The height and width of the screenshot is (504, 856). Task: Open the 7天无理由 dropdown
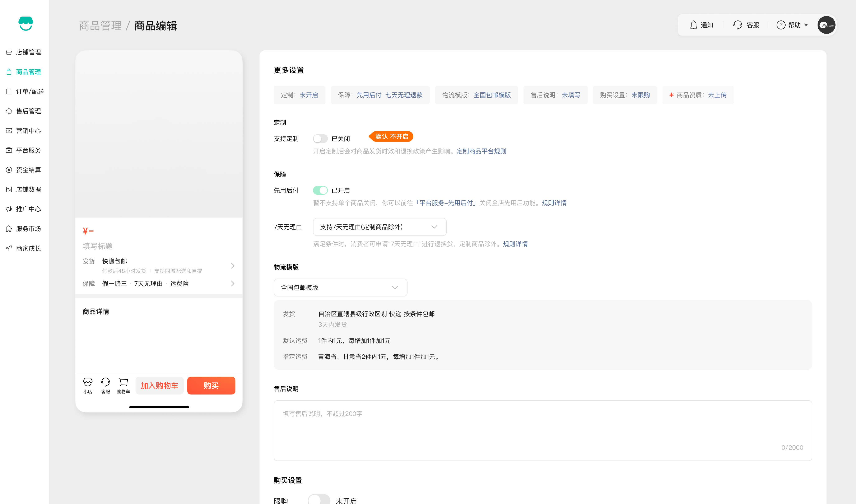(x=380, y=227)
